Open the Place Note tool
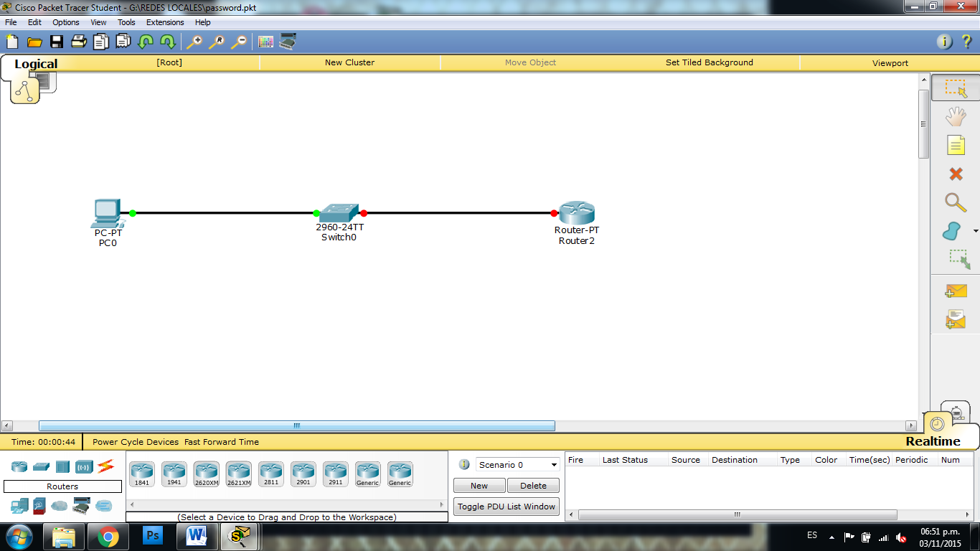The width and height of the screenshot is (980, 551). [x=956, y=145]
